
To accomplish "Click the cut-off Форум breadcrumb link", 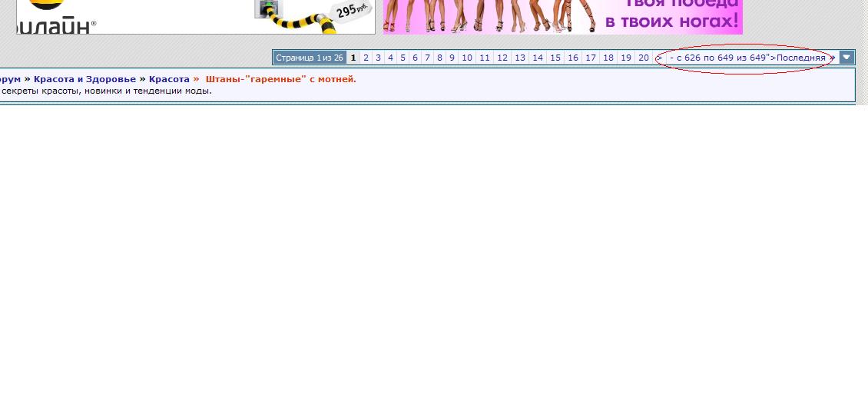I will point(11,79).
